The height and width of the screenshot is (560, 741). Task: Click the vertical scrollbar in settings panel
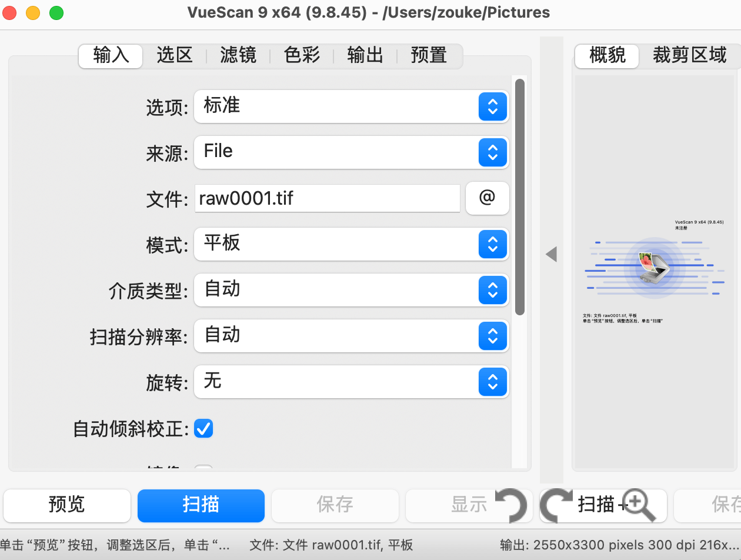[519, 197]
